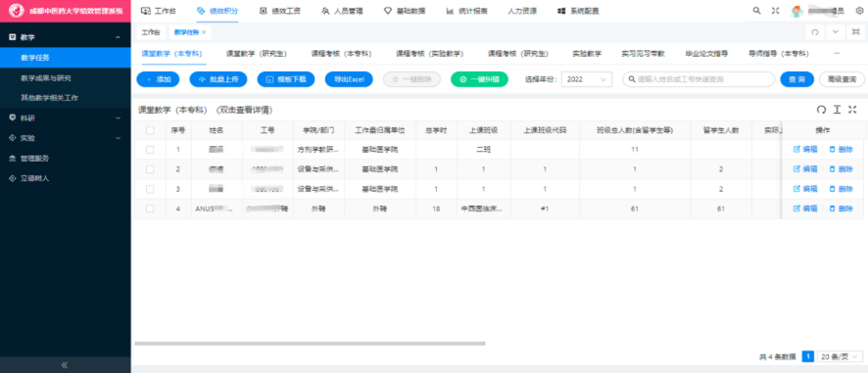Toggle fullscreen via top bar arrows icon
Screen dimensions: 868x373
(776, 11)
